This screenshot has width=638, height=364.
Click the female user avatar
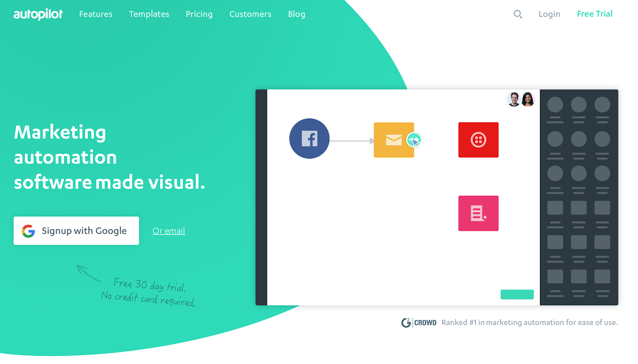528,99
